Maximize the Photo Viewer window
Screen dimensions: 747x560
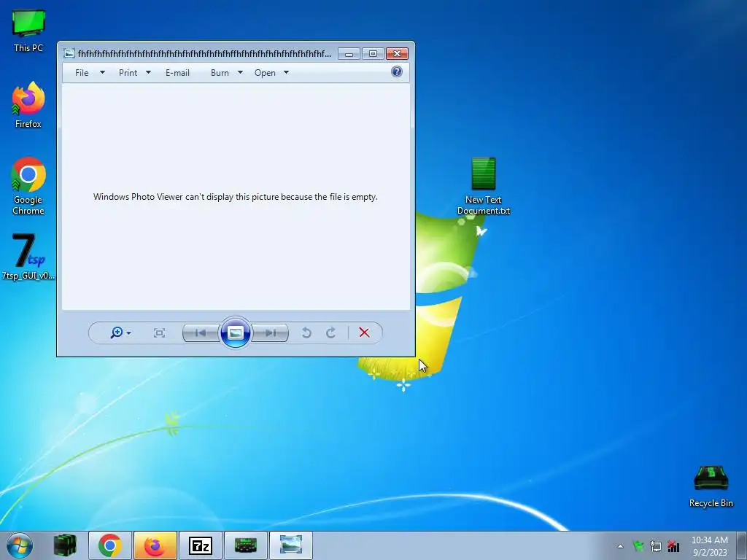(x=373, y=54)
